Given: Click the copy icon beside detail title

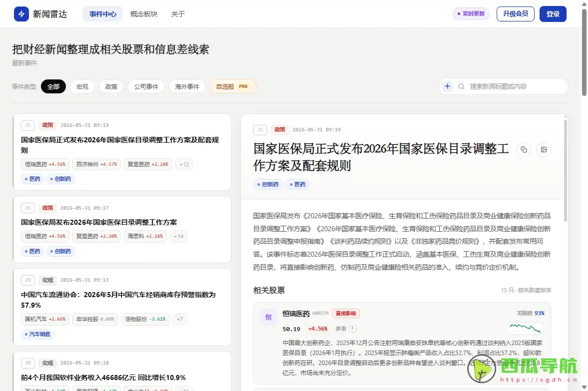Looking at the screenshot, I should (524, 150).
